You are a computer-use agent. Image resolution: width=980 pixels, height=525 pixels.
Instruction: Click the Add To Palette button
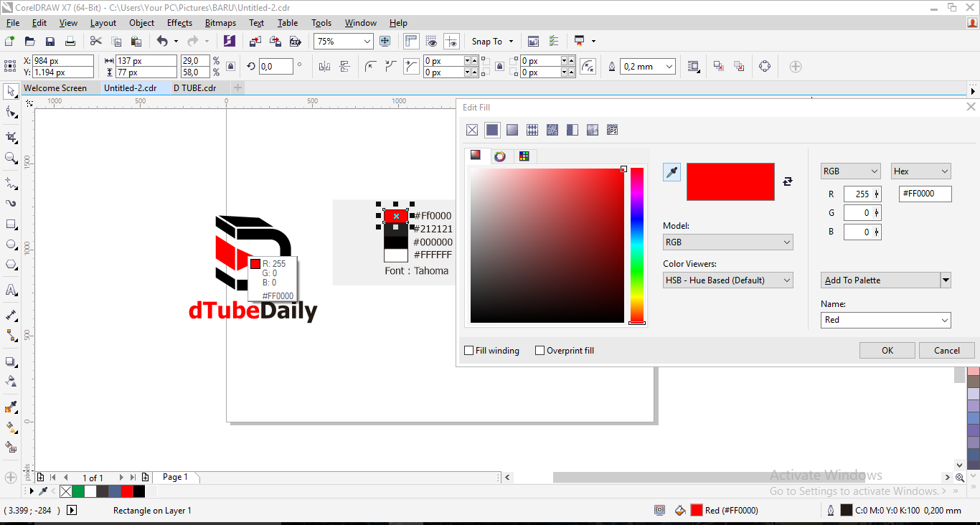click(x=880, y=280)
